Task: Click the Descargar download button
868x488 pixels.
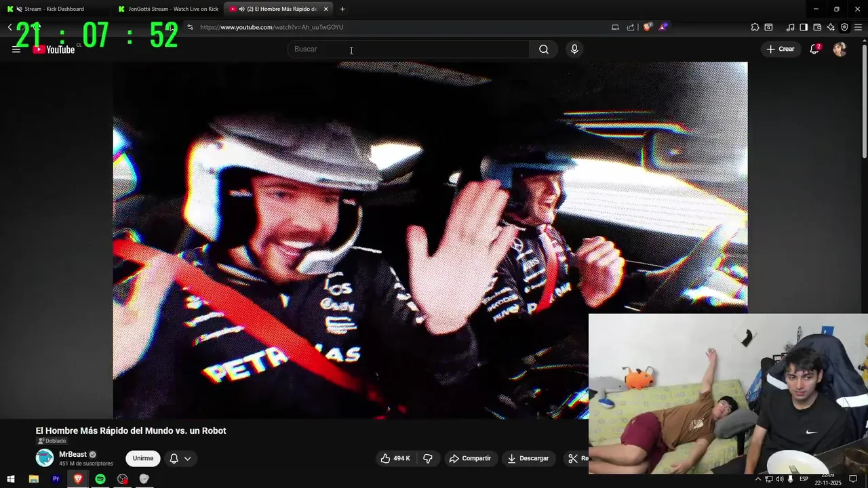Action: [x=528, y=458]
